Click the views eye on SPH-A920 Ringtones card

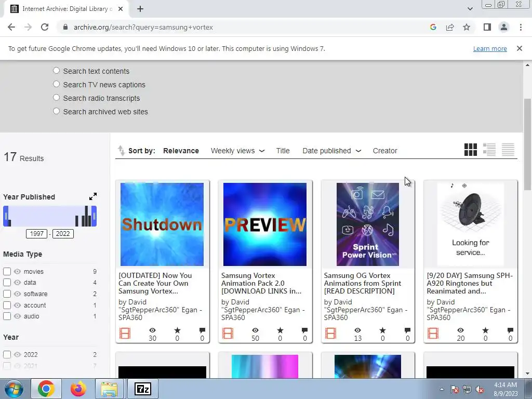tap(460, 330)
